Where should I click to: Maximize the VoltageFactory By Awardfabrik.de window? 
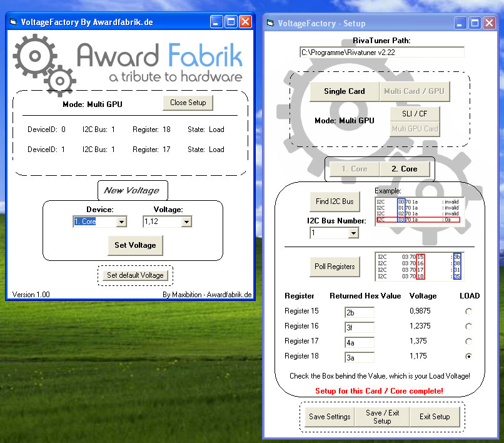231,22
